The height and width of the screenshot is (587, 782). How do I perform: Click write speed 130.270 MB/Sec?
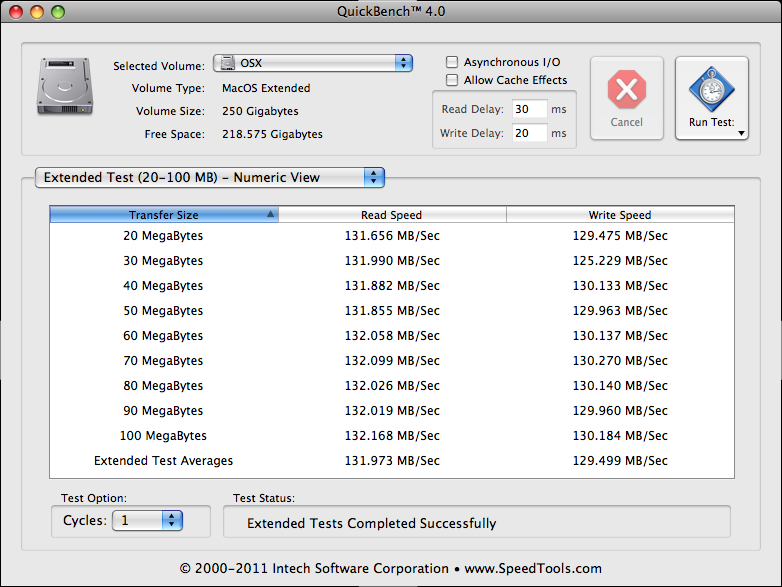click(x=620, y=360)
